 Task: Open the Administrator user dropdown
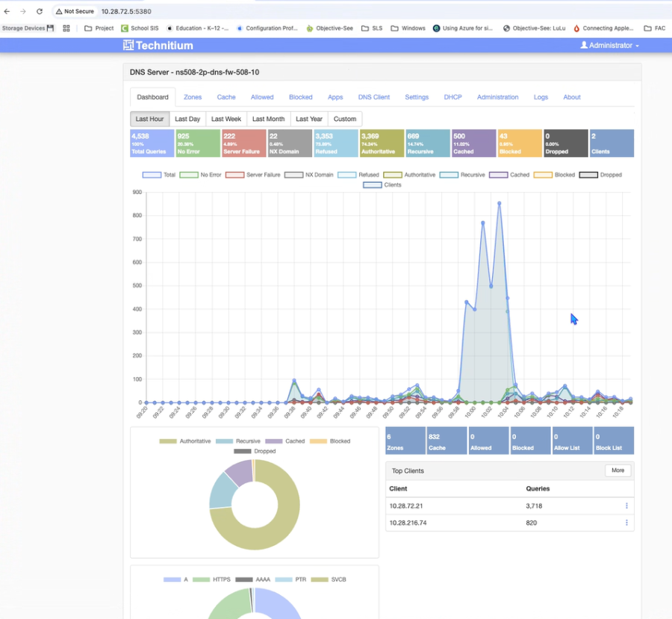[x=609, y=46]
